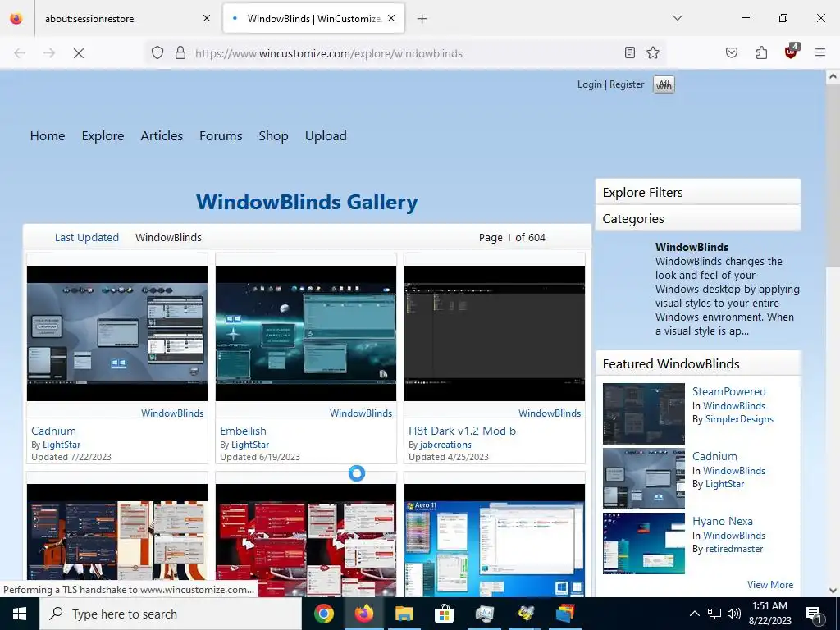
Task: Open featured Cadnium sidebar link
Action: (x=714, y=456)
